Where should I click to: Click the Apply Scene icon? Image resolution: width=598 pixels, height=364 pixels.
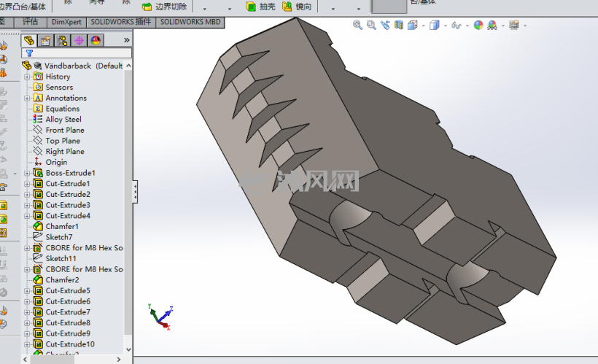492,26
